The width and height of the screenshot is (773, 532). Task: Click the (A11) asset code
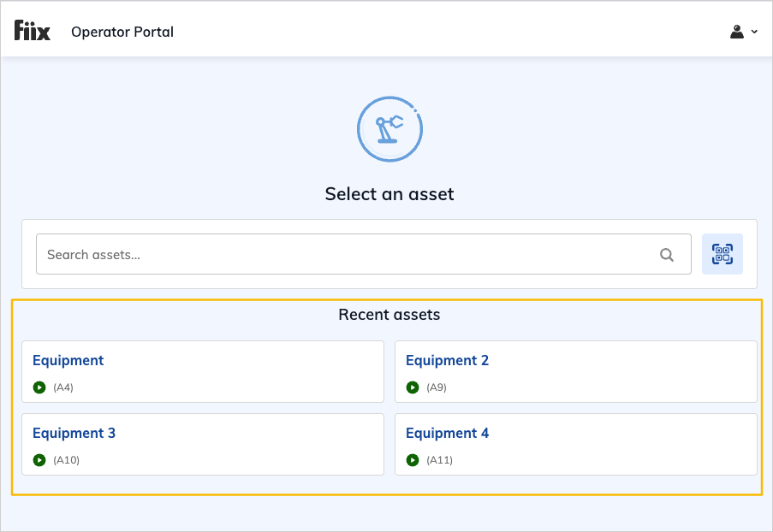click(439, 460)
